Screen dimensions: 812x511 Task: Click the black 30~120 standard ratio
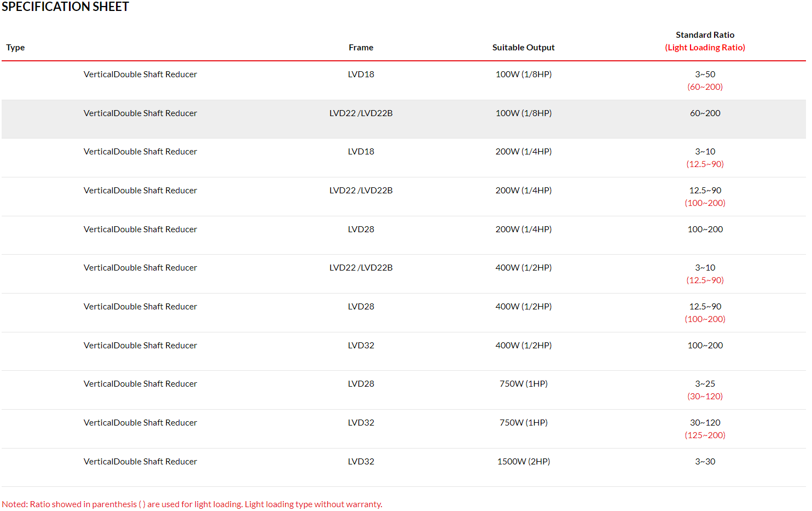click(x=705, y=423)
